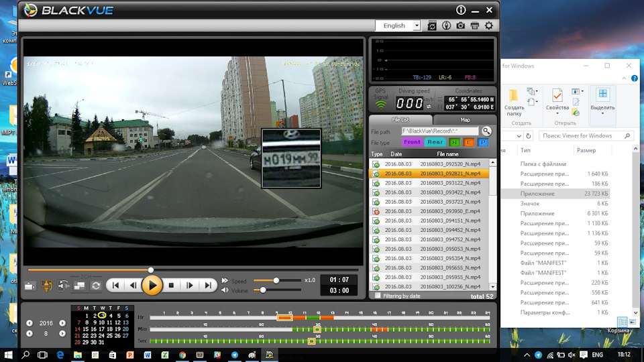Click the Hr timeline orange marker
Viewport: 644px width, 362px height.
[284, 318]
